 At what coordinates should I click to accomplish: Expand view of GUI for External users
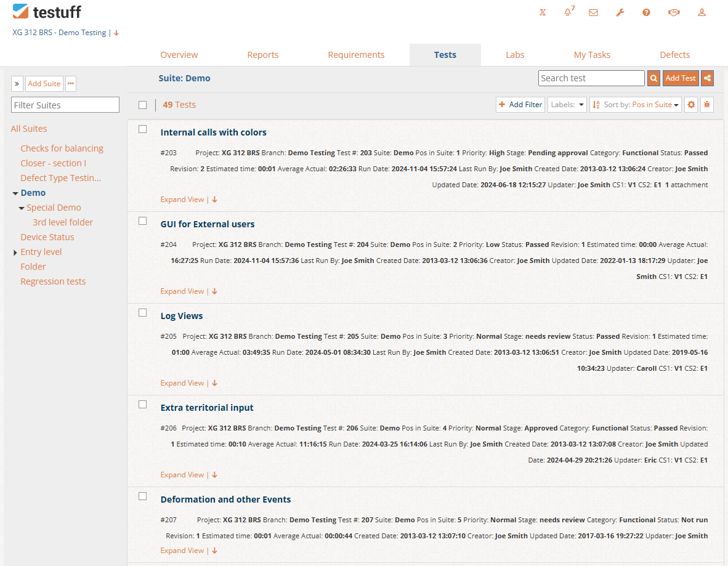(x=182, y=291)
